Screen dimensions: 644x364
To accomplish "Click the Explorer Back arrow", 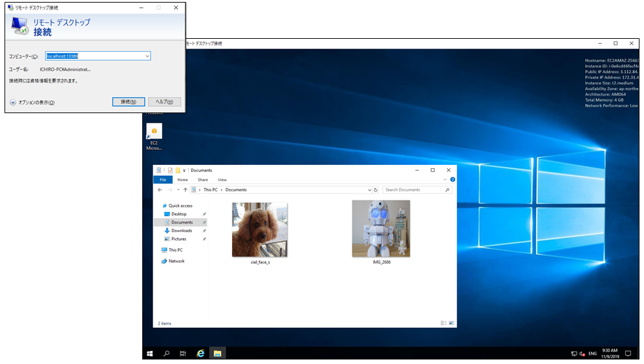I will [x=160, y=190].
